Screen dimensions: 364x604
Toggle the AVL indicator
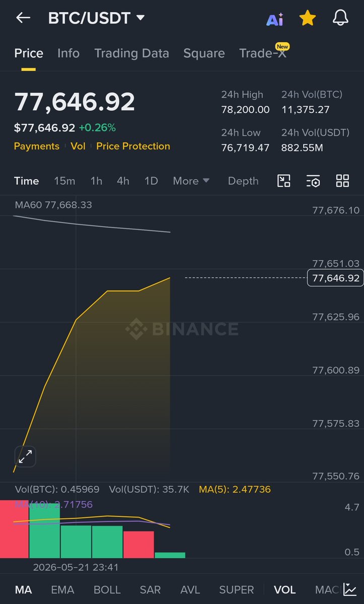click(x=190, y=589)
